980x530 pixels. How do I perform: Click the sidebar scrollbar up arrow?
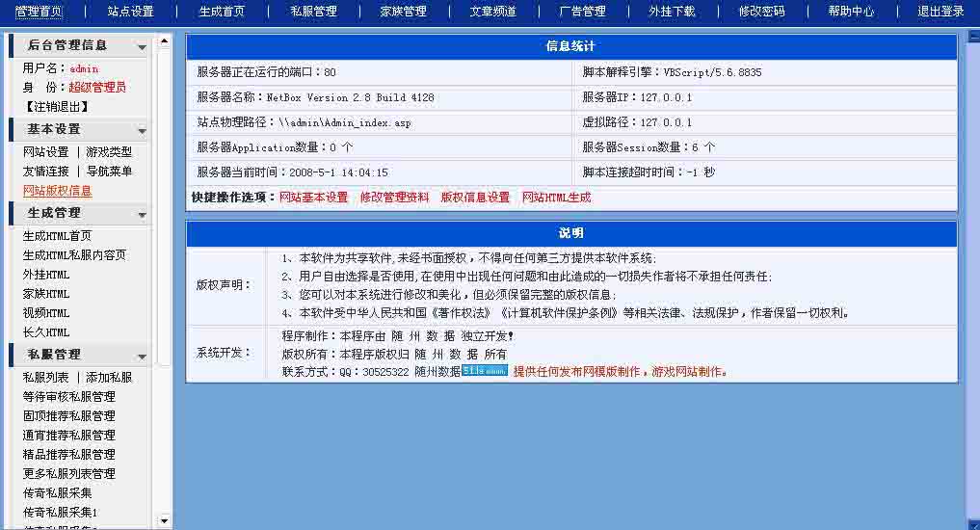click(164, 40)
